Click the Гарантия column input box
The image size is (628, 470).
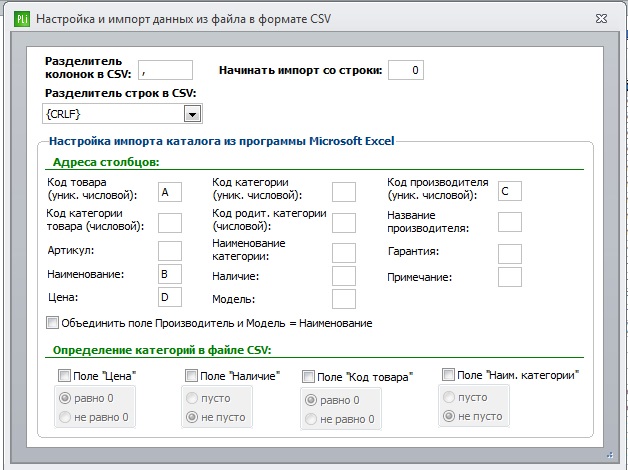coord(510,254)
